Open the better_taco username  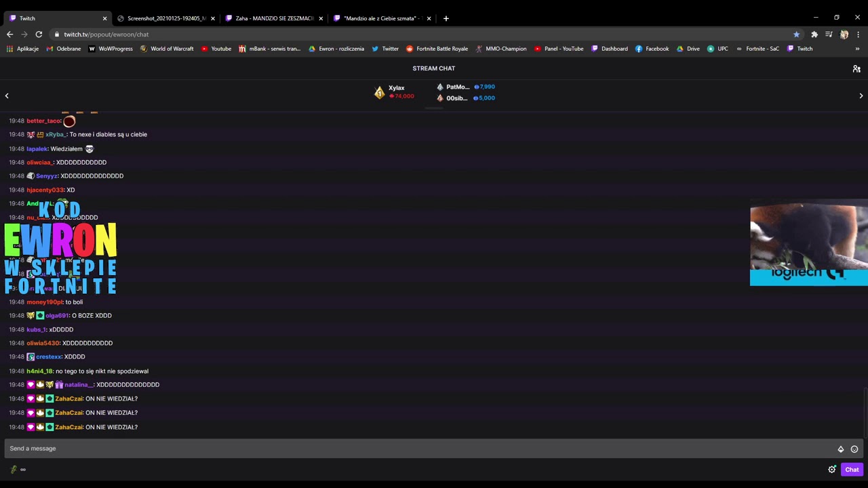43,121
